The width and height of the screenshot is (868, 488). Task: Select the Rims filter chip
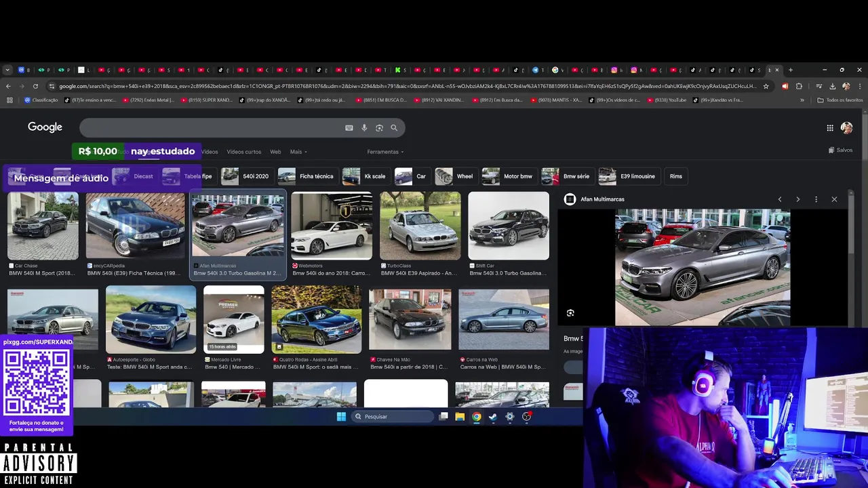[x=676, y=176]
